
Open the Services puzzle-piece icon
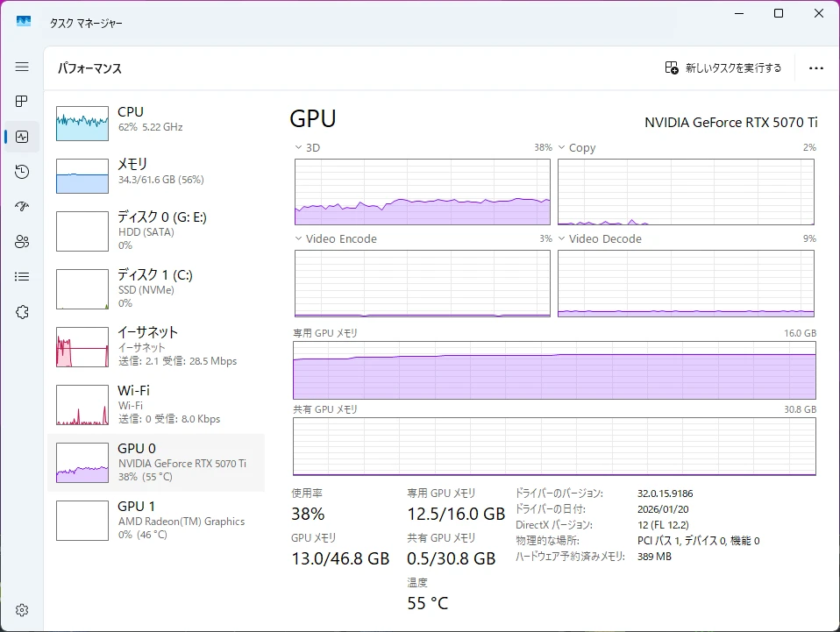click(x=22, y=312)
